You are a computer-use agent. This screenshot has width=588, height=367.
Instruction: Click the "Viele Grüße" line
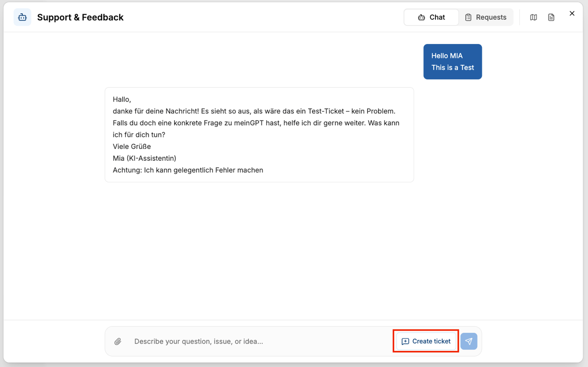[x=132, y=147]
